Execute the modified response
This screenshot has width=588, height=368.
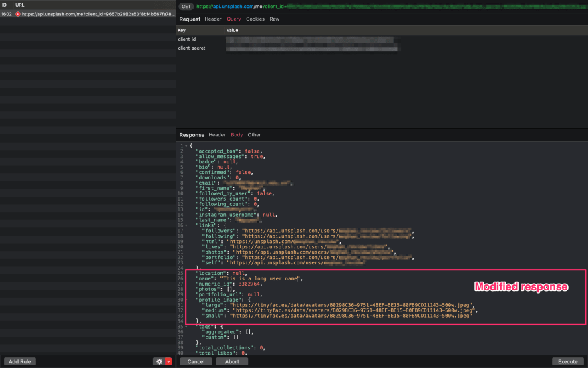click(568, 361)
